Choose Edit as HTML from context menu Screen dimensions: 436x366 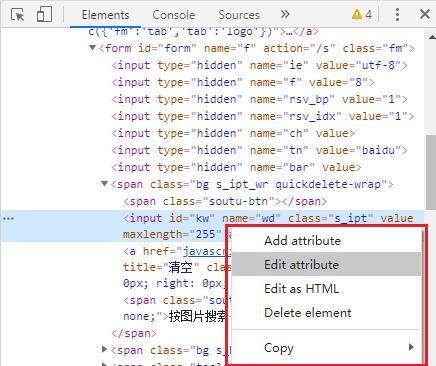click(327, 288)
